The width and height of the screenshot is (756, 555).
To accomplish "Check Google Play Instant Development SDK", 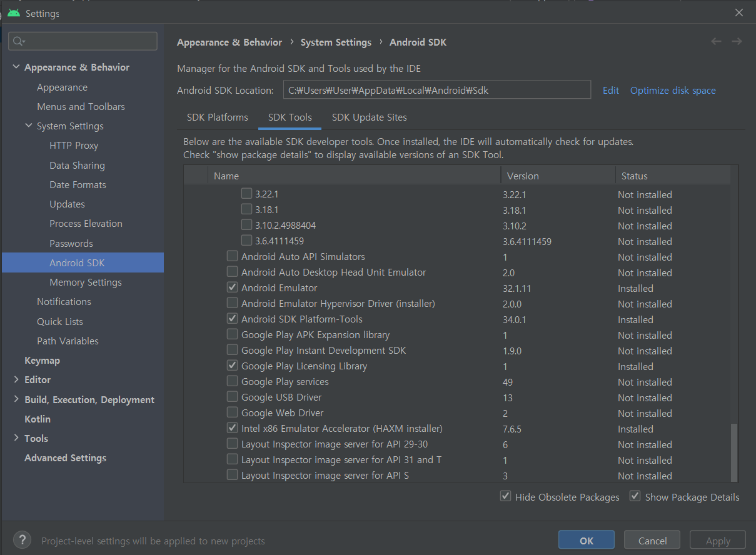I will (x=232, y=350).
